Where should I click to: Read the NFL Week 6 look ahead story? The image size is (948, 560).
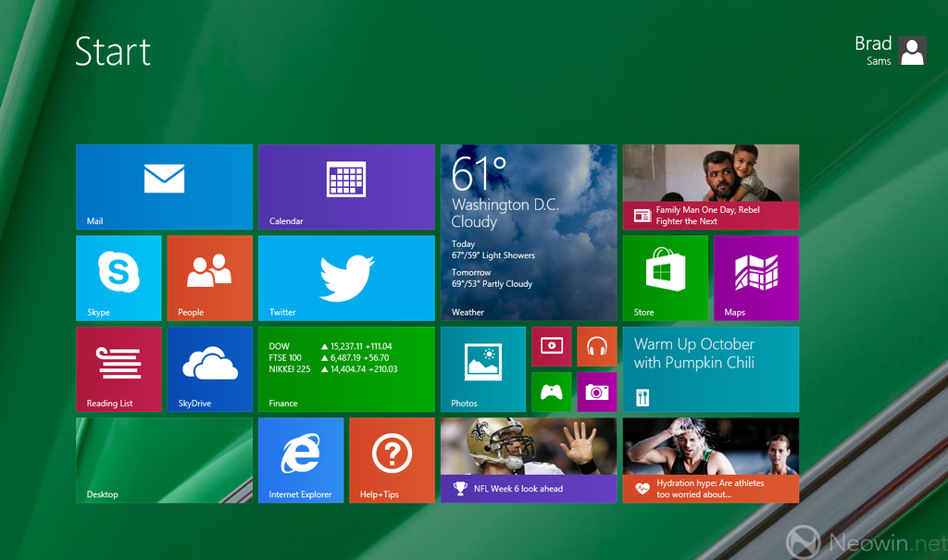pos(529,460)
